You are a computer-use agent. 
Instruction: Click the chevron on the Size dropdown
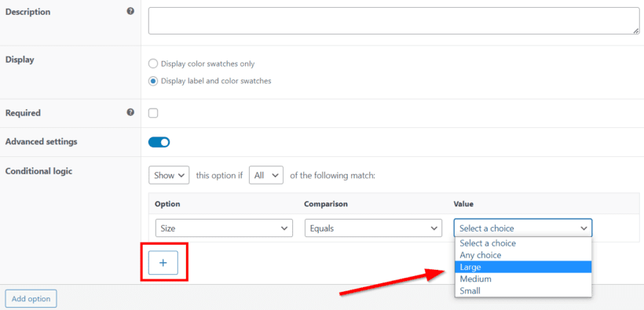[284, 228]
